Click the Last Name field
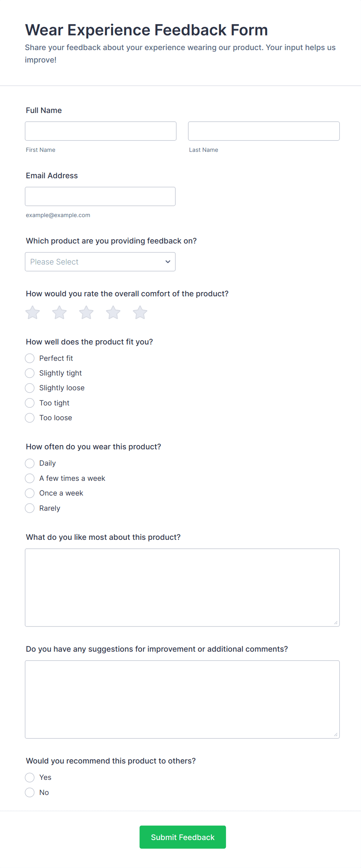This screenshot has height=868, width=361. [264, 131]
